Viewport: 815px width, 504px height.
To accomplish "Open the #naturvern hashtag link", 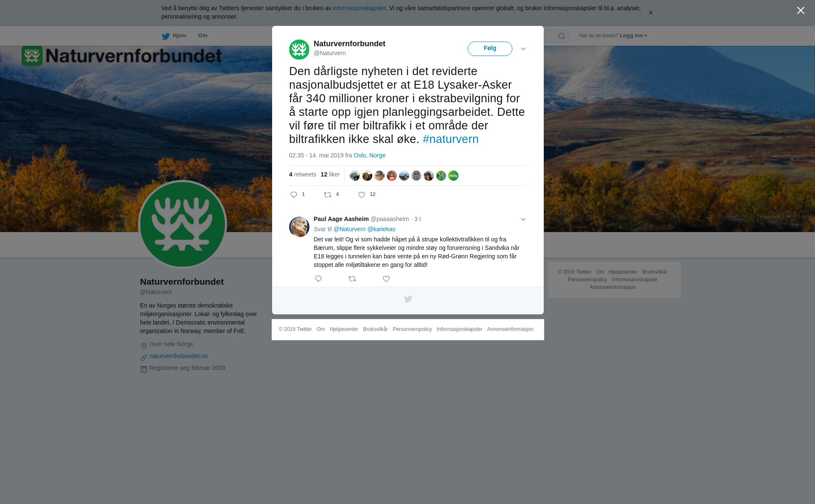I will coord(450,139).
